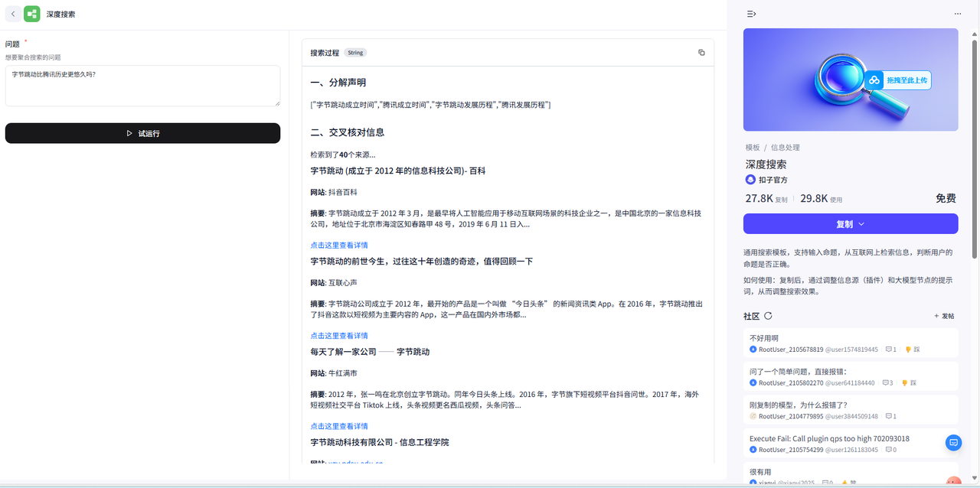Viewport: 980px width, 488px height.
Task: Click the 模板 breadcrumb link
Action: (753, 148)
